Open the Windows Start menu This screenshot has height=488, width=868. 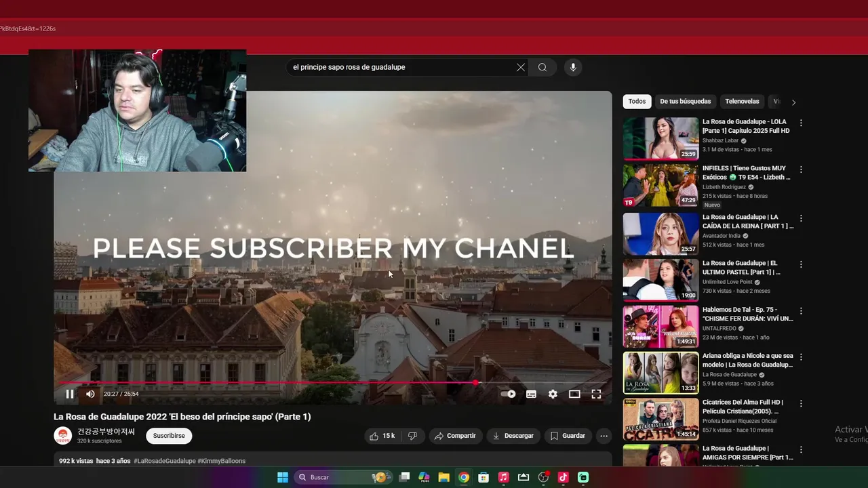pos(283,477)
